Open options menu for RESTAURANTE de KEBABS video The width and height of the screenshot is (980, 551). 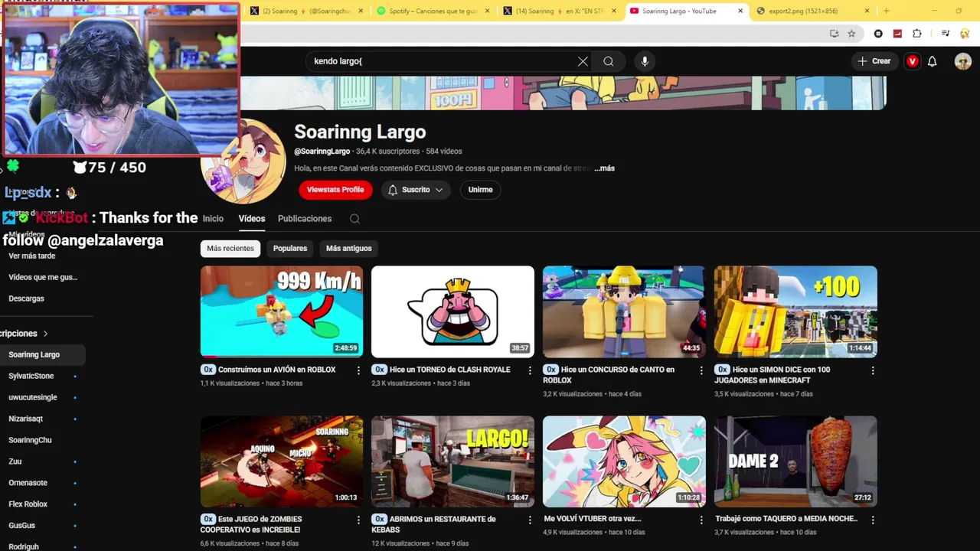click(530, 520)
